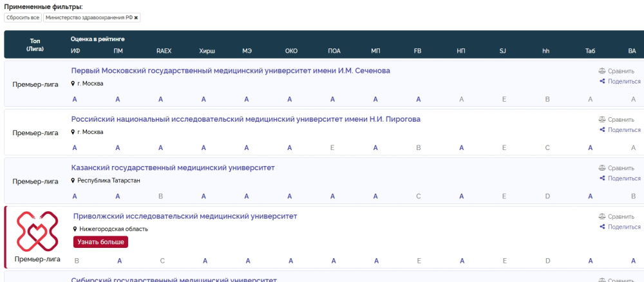Sort by ПМ column header
The image size is (644, 282).
(x=118, y=52)
